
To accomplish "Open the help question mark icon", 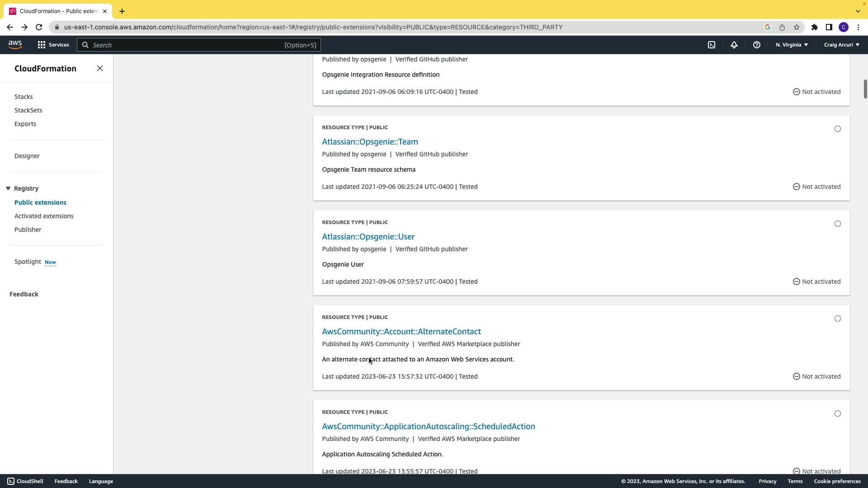I will (x=757, y=45).
